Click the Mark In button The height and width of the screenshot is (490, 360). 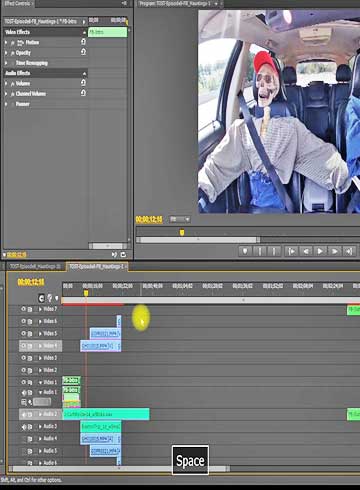point(260,251)
